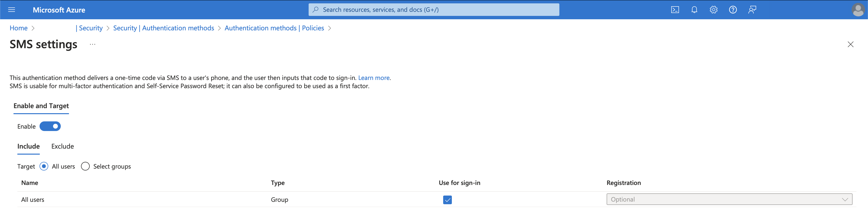Click the Type column header

[x=278, y=183]
